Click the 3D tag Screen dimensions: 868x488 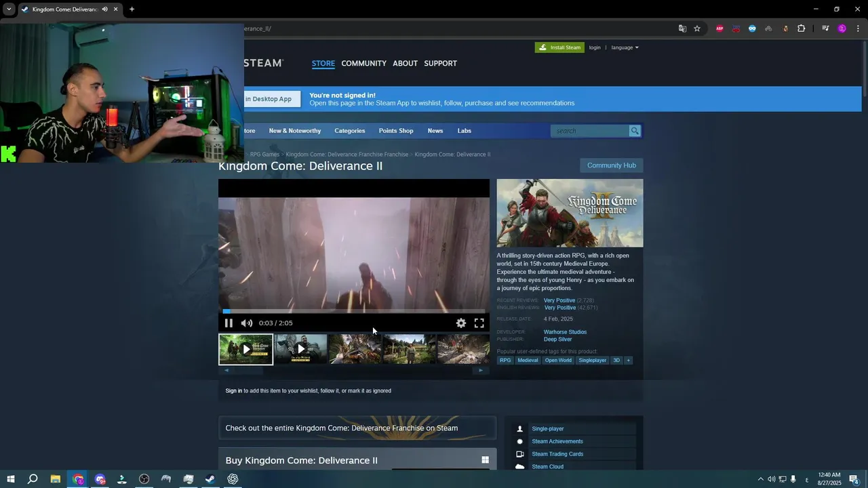click(x=616, y=361)
